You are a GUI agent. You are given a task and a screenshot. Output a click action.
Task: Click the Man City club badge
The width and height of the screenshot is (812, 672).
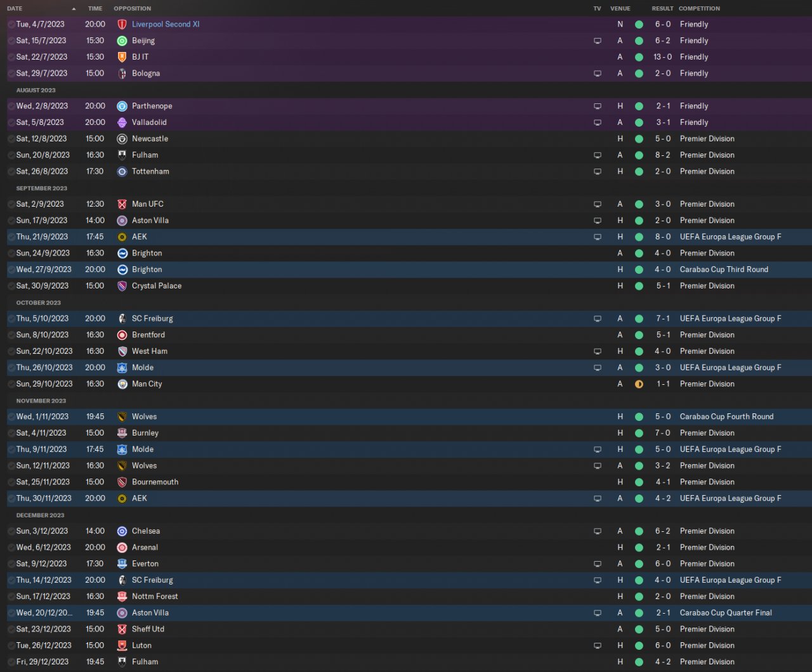point(122,384)
